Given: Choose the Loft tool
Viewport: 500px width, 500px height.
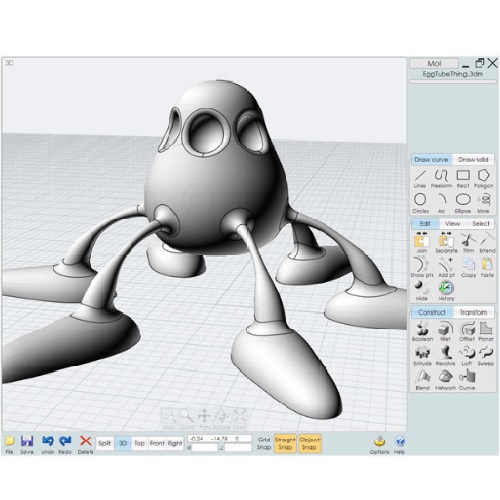Looking at the screenshot, I should 467,356.
